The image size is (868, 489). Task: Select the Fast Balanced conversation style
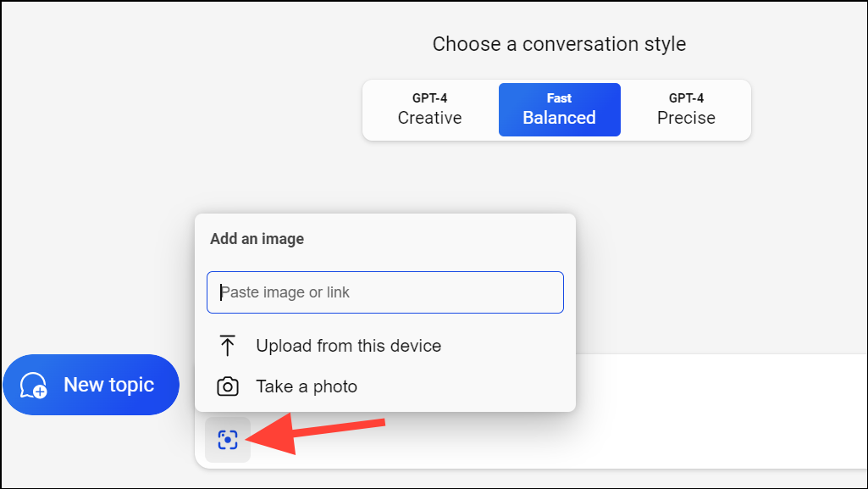[559, 109]
